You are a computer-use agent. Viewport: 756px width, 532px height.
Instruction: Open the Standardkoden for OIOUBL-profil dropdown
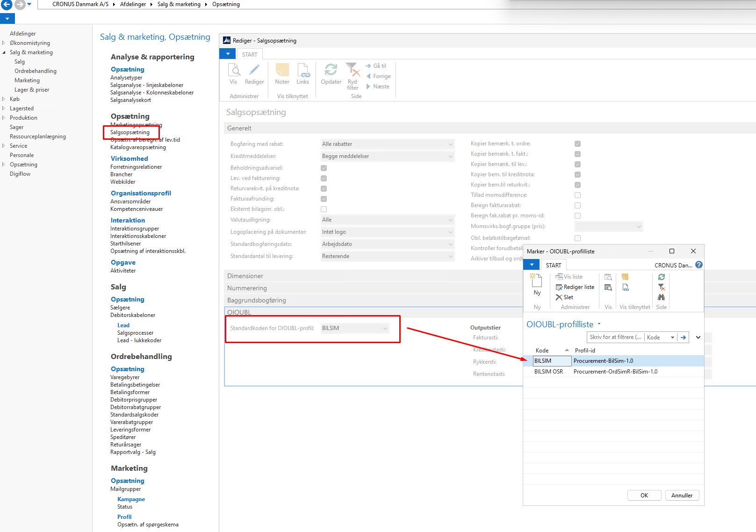coord(385,328)
